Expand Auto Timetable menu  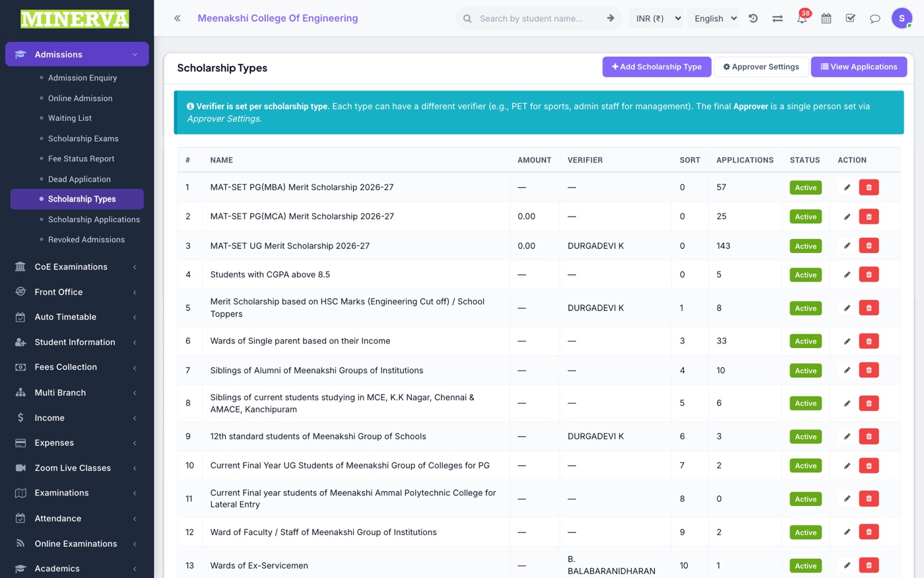(x=77, y=317)
